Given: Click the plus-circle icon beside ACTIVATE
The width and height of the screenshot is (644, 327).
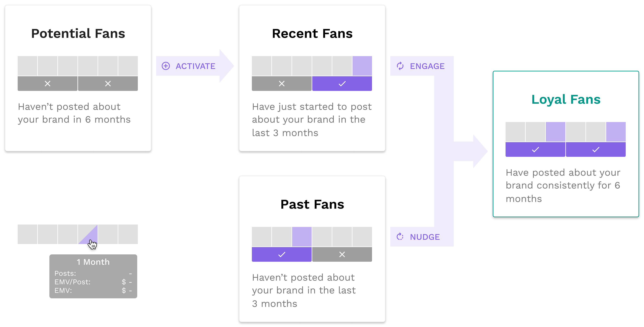Looking at the screenshot, I should [x=166, y=66].
